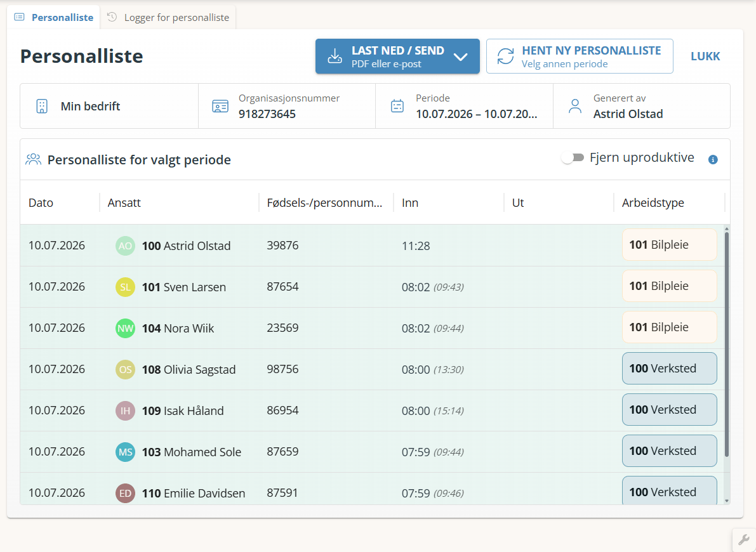Click the LAST NED / SEND button
Viewport: 756px width, 552px height.
[x=397, y=56]
